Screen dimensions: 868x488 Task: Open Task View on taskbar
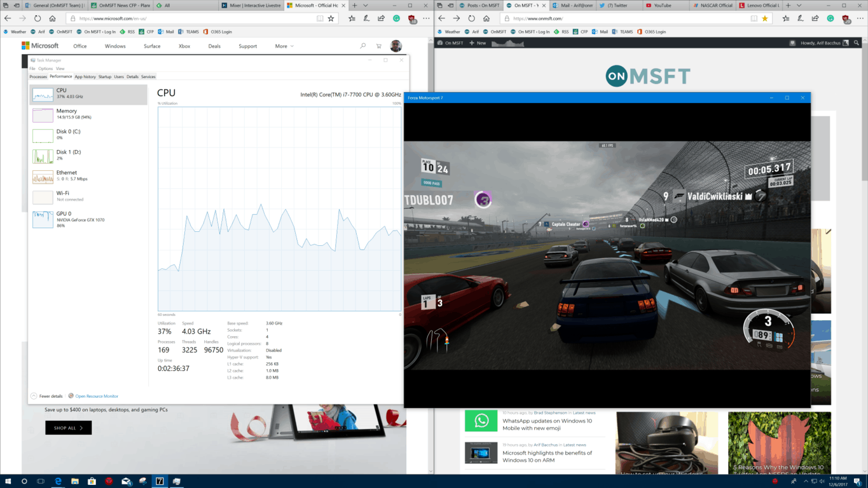pyautogui.click(x=40, y=481)
